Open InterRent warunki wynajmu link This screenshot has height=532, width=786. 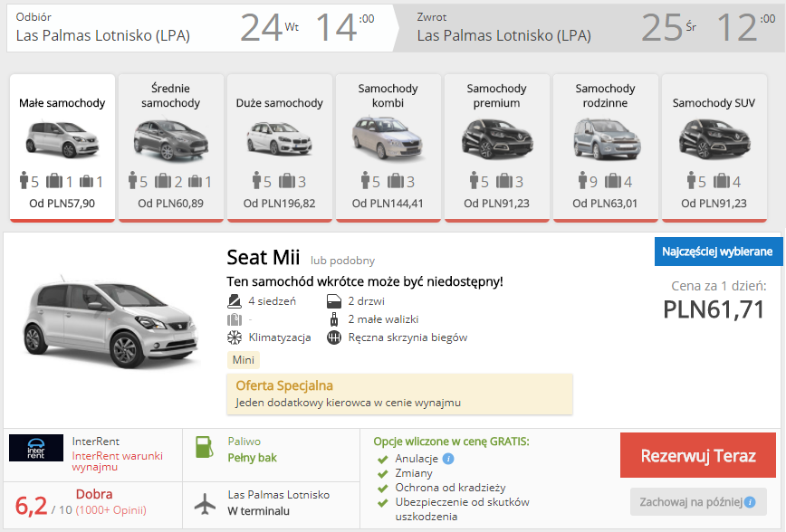pyautogui.click(x=118, y=461)
